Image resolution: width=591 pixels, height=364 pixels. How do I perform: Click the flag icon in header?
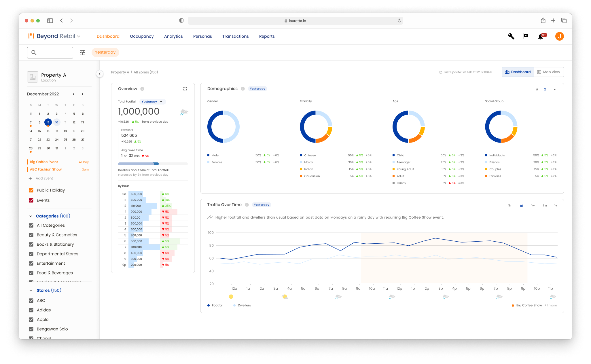526,36
